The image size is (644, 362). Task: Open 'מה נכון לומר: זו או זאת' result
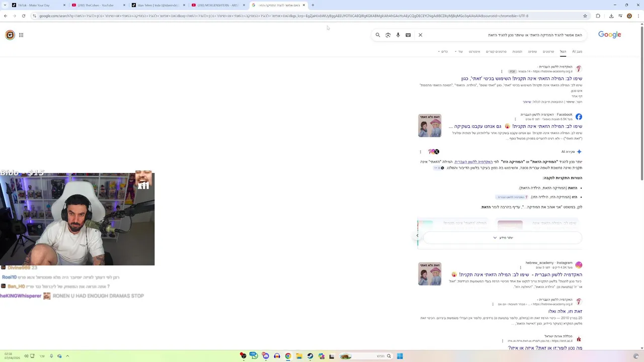point(545,348)
